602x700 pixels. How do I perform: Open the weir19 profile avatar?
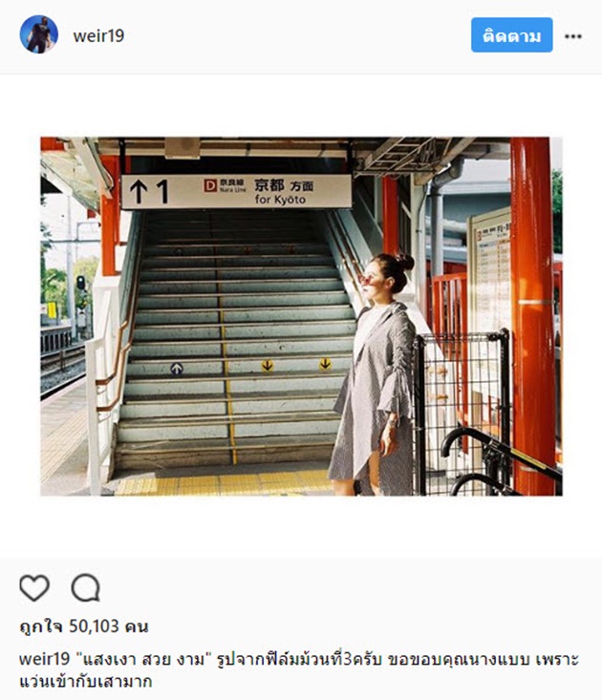(39, 34)
